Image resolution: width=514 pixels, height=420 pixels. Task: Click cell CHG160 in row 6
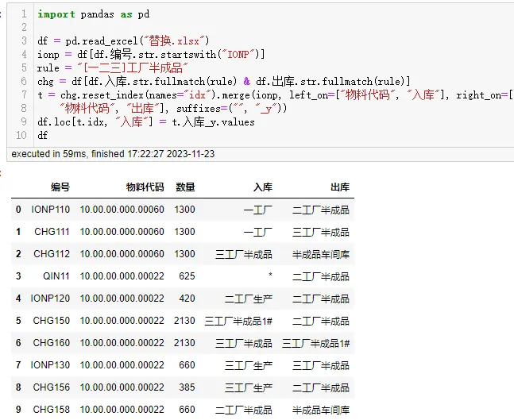pyautogui.click(x=52, y=343)
